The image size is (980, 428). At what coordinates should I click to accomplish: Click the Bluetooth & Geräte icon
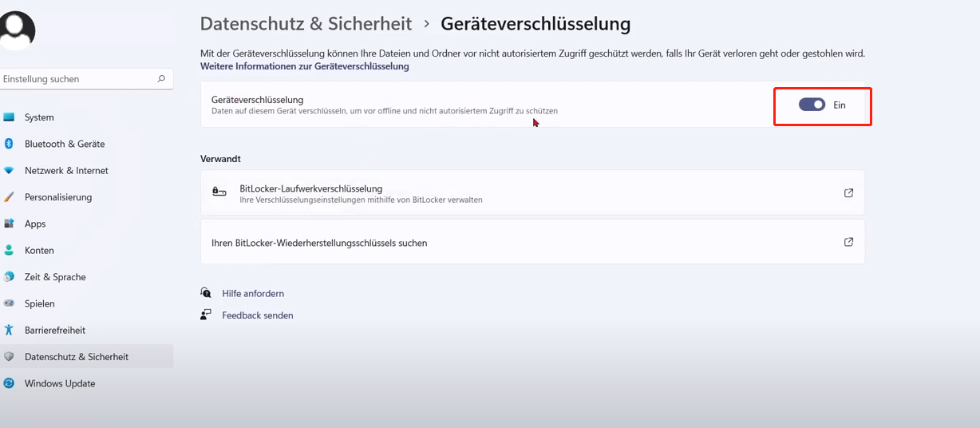9,144
